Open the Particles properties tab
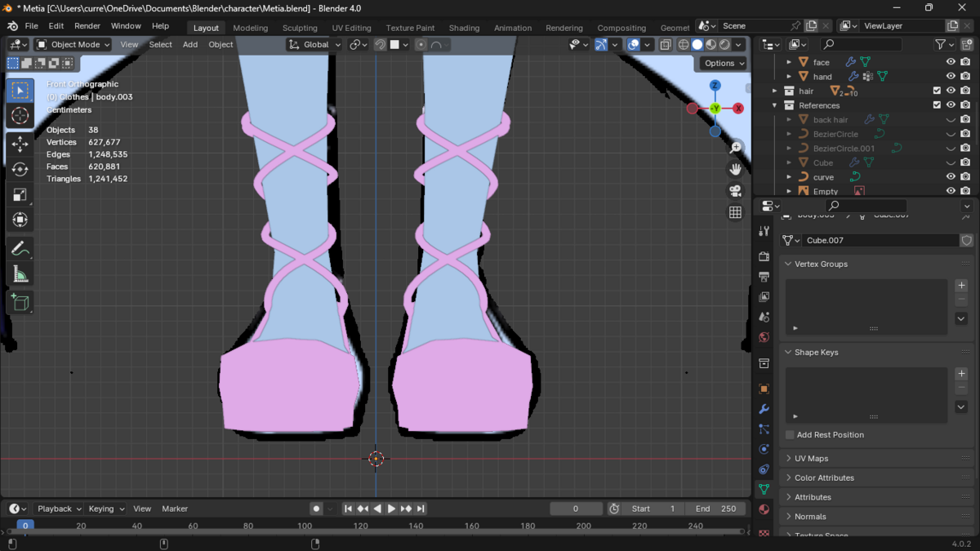The image size is (980, 551). 764,429
